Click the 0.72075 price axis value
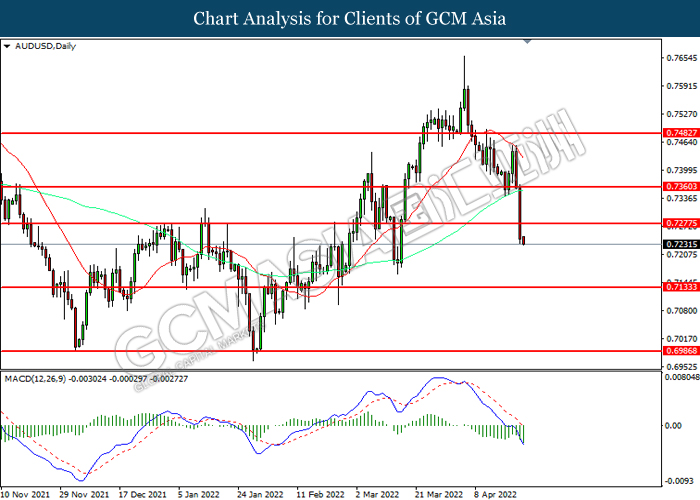This screenshot has width=700, height=500. (682, 254)
